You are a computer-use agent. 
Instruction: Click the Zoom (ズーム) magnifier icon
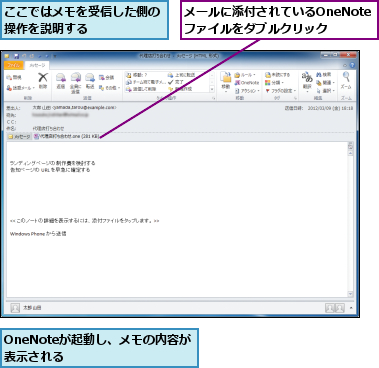pos(346,77)
